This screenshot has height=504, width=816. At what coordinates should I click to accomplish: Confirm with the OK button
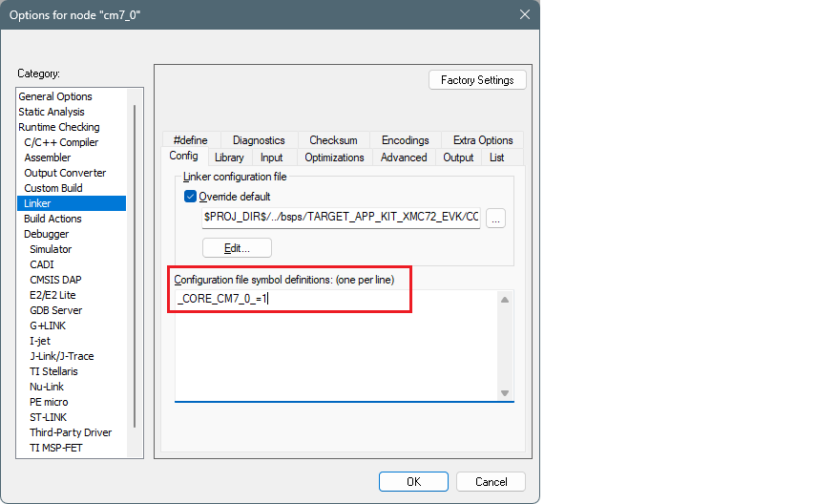[413, 482]
